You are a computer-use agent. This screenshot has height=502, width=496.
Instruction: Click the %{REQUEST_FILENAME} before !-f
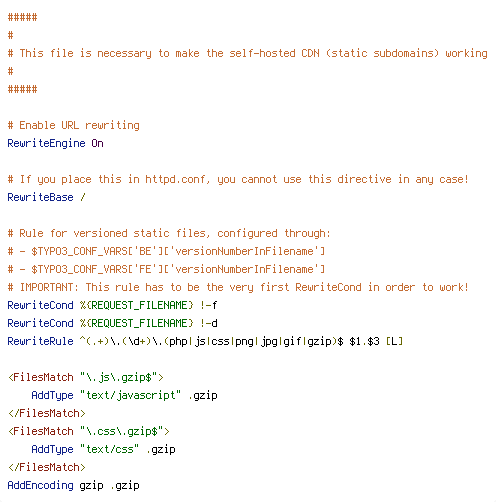pos(137,305)
